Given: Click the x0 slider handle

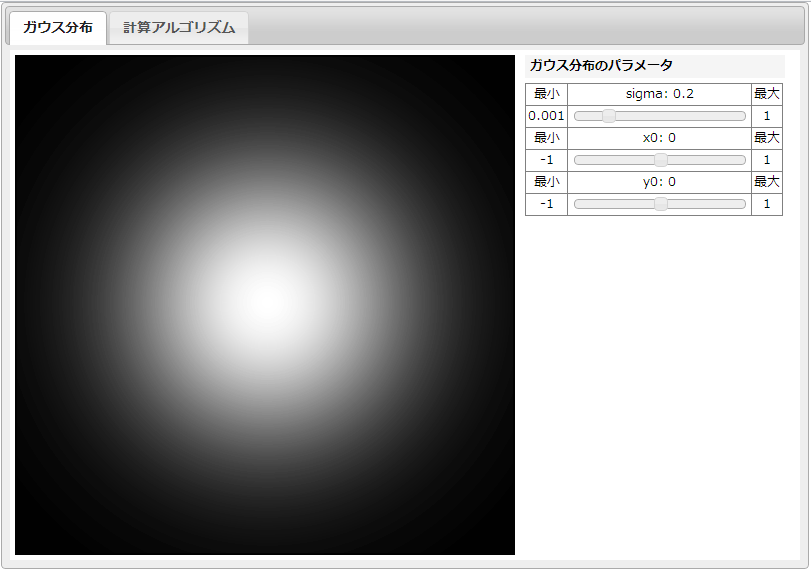Looking at the screenshot, I should click(x=660, y=160).
